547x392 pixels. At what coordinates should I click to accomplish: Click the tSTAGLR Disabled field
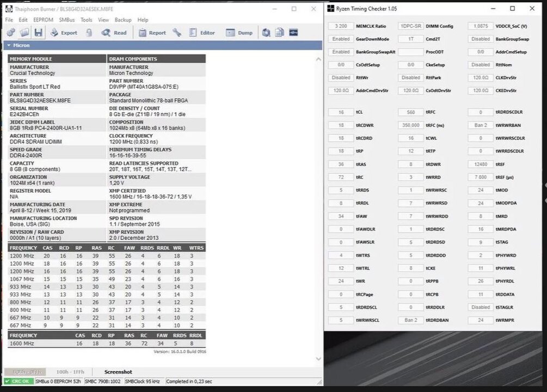point(481,308)
